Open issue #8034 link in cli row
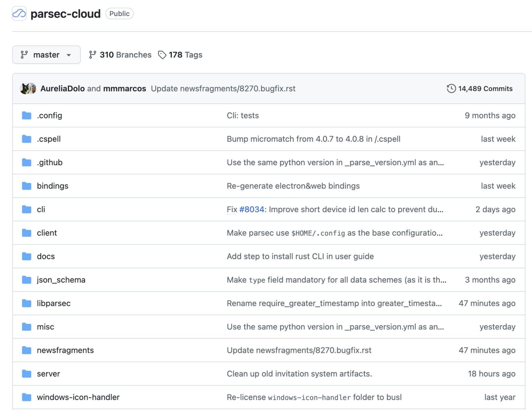The height and width of the screenshot is (410, 532). pyautogui.click(x=251, y=210)
